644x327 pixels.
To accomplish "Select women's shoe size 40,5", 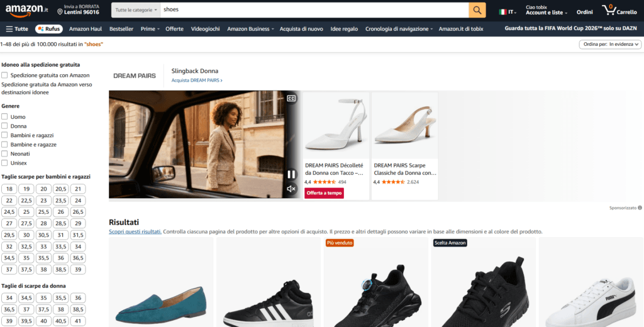I will 61,321.
